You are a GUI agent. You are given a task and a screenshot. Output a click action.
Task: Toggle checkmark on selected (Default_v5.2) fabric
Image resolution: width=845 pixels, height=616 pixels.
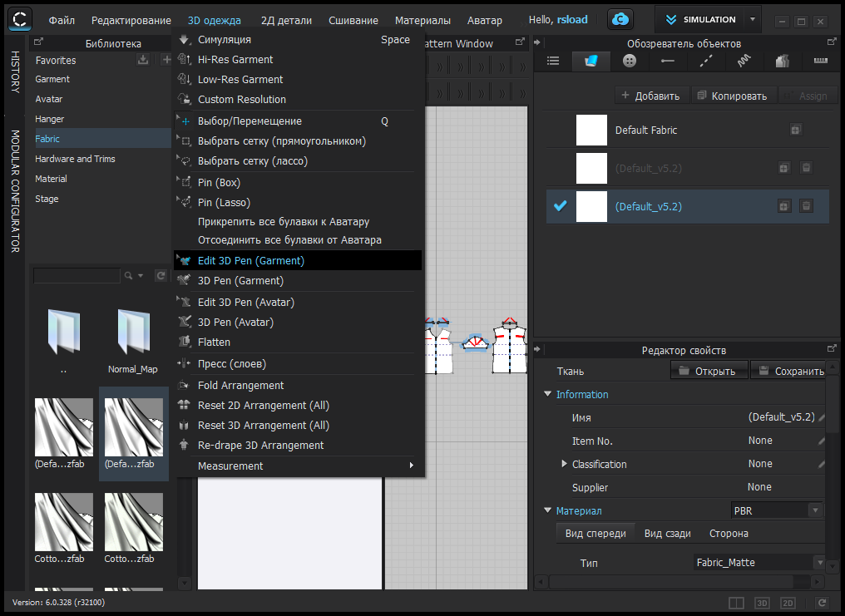[x=560, y=206]
